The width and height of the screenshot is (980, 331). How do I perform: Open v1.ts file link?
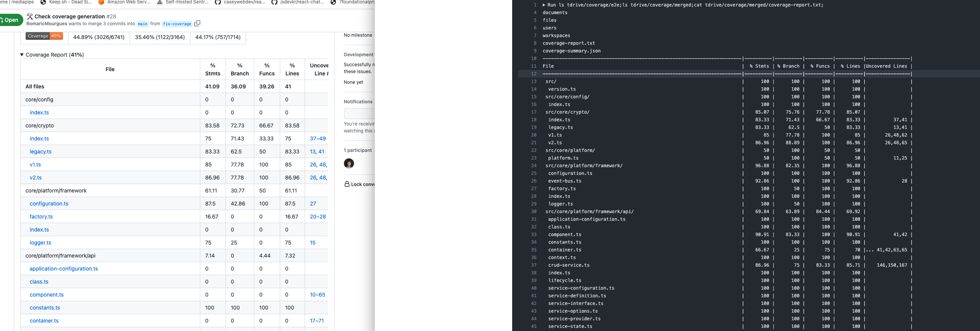[x=35, y=165]
